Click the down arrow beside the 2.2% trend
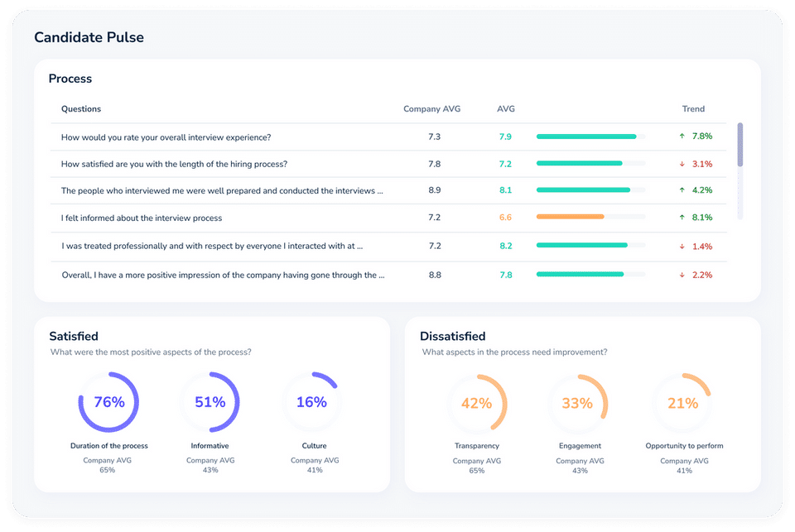Screen dimensions: 795x532 682,275
